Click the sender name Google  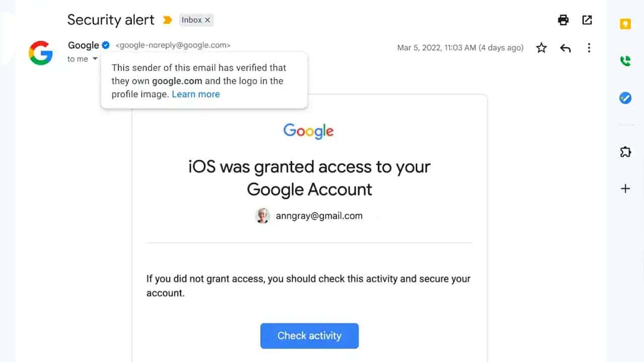(x=83, y=45)
